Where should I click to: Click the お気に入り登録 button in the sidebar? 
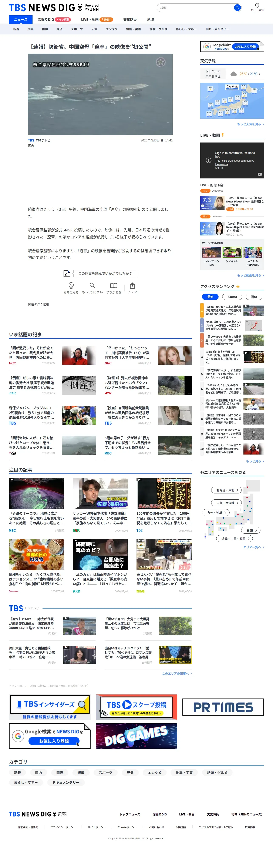pyautogui.click(x=245, y=47)
